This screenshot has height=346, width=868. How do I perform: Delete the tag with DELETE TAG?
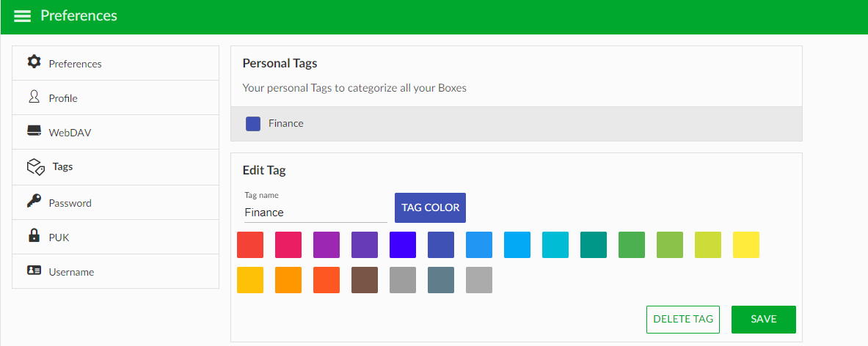(682, 320)
